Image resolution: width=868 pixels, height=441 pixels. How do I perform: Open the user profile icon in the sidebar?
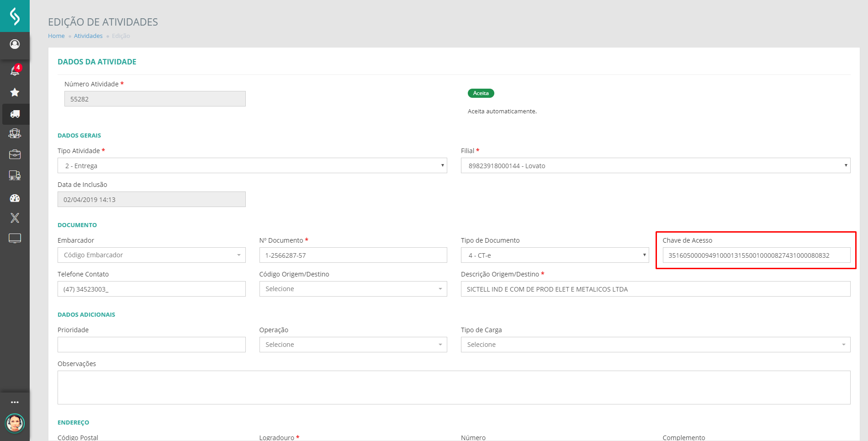point(15,44)
